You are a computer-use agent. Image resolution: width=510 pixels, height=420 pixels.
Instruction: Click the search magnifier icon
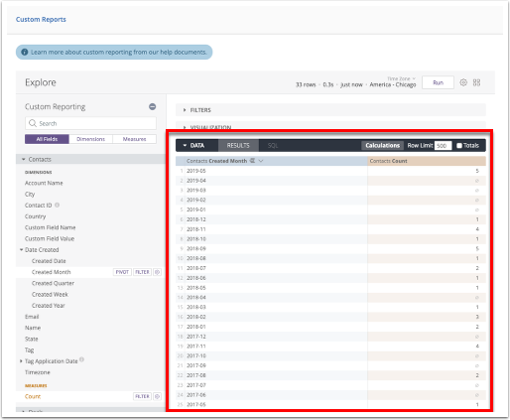[33, 123]
